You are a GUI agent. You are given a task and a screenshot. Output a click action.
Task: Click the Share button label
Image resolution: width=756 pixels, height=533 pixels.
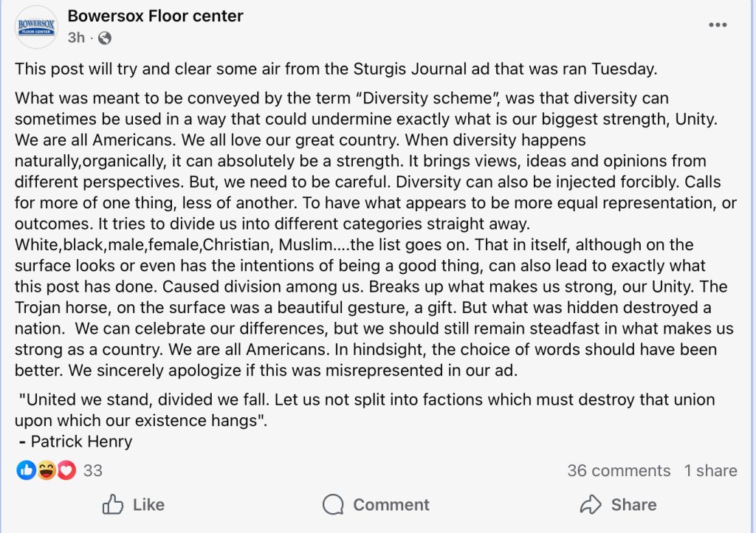pos(633,505)
